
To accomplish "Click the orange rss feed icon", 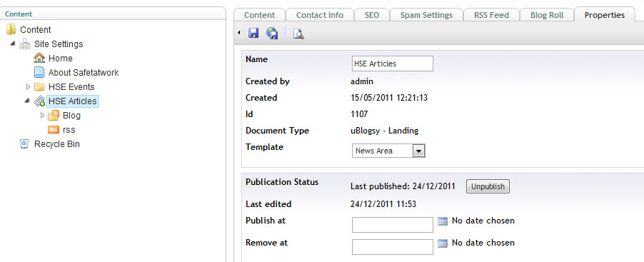I will 54,130.
